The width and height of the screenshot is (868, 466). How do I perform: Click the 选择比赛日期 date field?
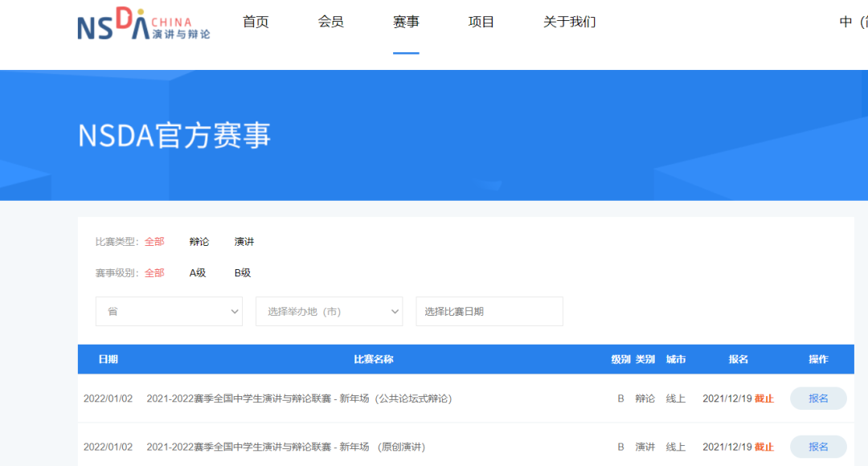point(489,312)
